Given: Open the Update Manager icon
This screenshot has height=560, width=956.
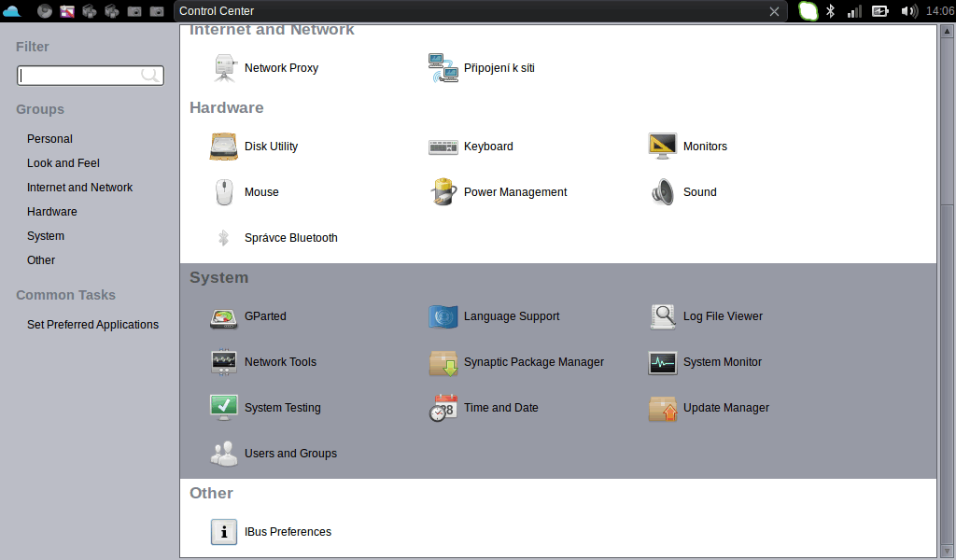Looking at the screenshot, I should (x=663, y=408).
